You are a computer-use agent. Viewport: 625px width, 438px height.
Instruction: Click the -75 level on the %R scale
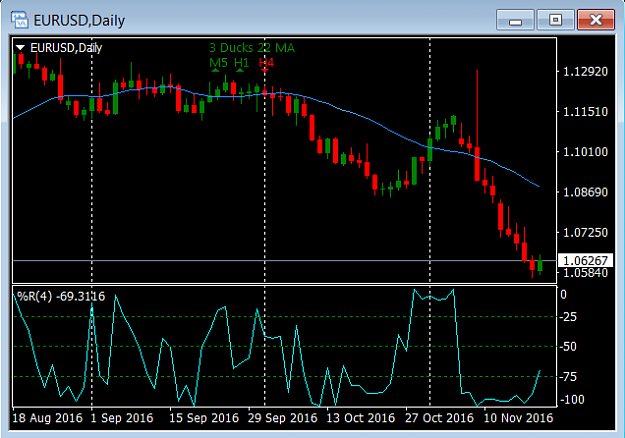pyautogui.click(x=568, y=377)
